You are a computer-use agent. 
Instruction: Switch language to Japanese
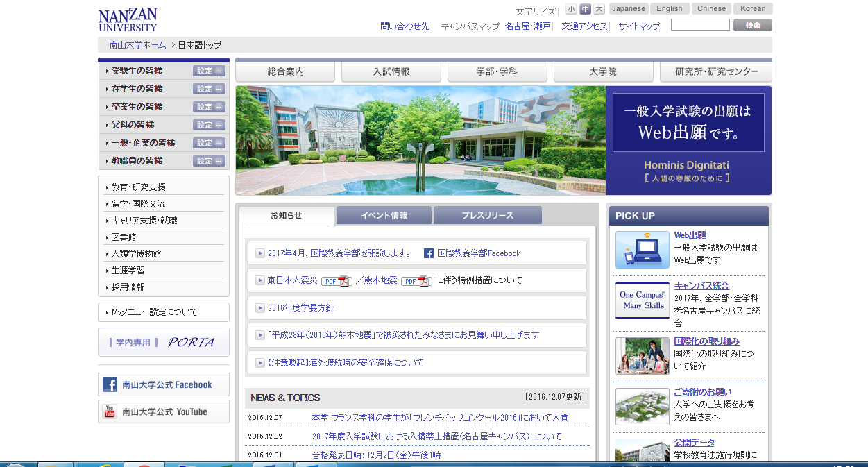629,9
